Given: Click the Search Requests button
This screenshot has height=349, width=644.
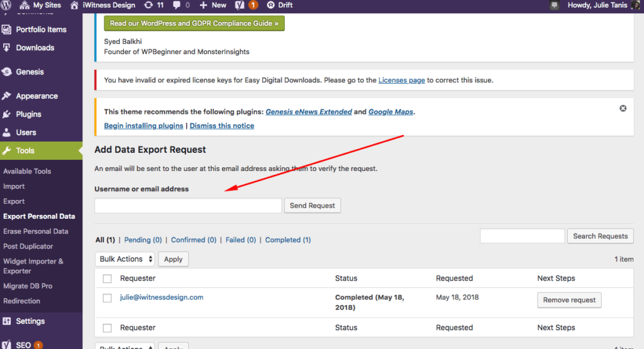Looking at the screenshot, I should click(601, 236).
